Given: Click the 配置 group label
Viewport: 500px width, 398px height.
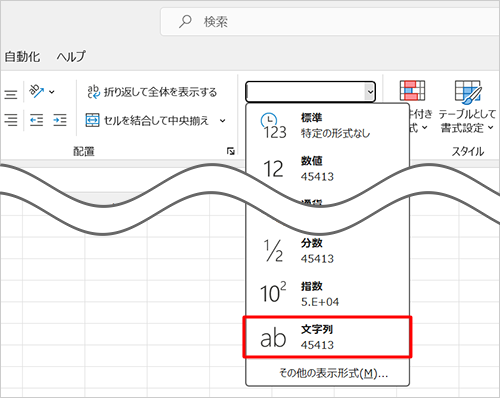Looking at the screenshot, I should (x=84, y=152).
